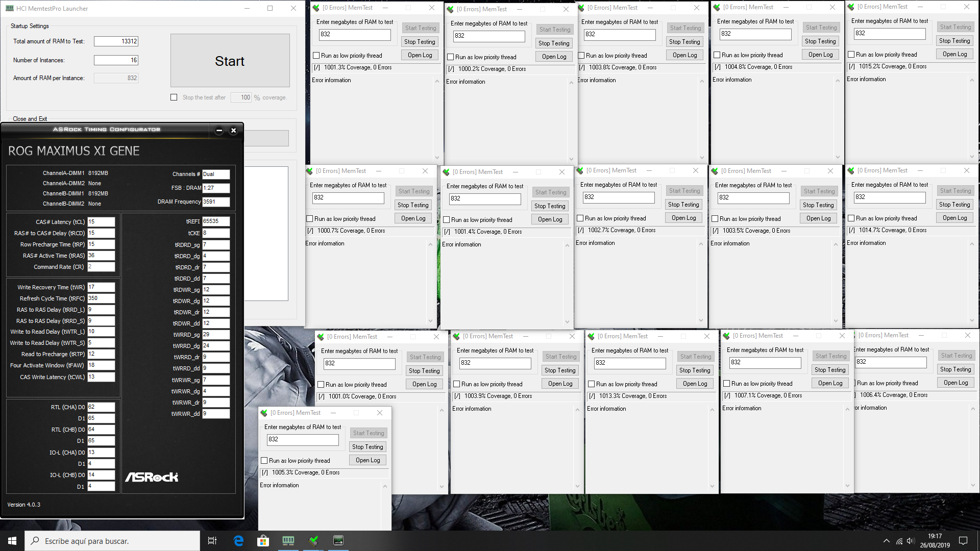Check low priority thread in 1005.3% window
Image resolution: width=980 pixels, height=551 pixels.
[x=264, y=461]
